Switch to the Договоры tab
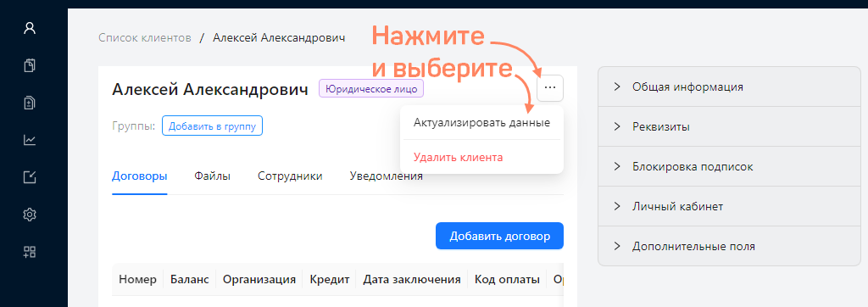Screen dimensions: 868x307 coord(140,176)
